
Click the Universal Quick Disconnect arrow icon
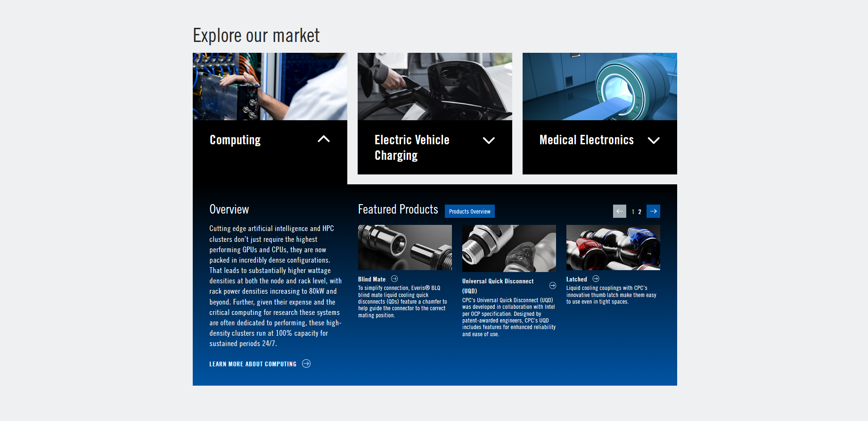tap(553, 286)
